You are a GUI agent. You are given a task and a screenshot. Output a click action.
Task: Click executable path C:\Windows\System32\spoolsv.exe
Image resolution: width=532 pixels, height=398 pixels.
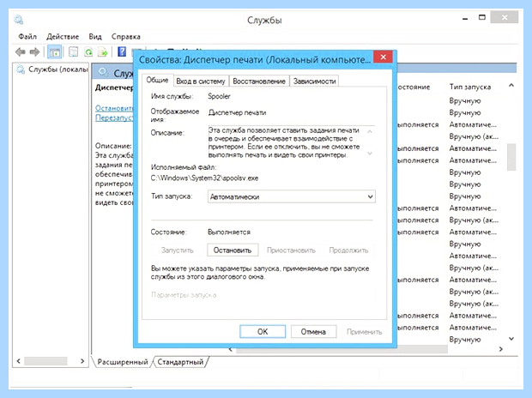click(204, 178)
